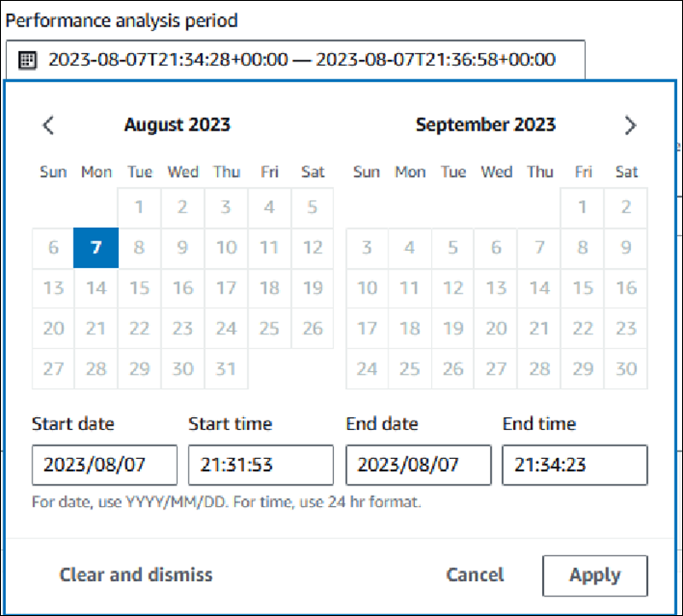Click the August 2023 month header
The image size is (683, 616).
(x=177, y=125)
